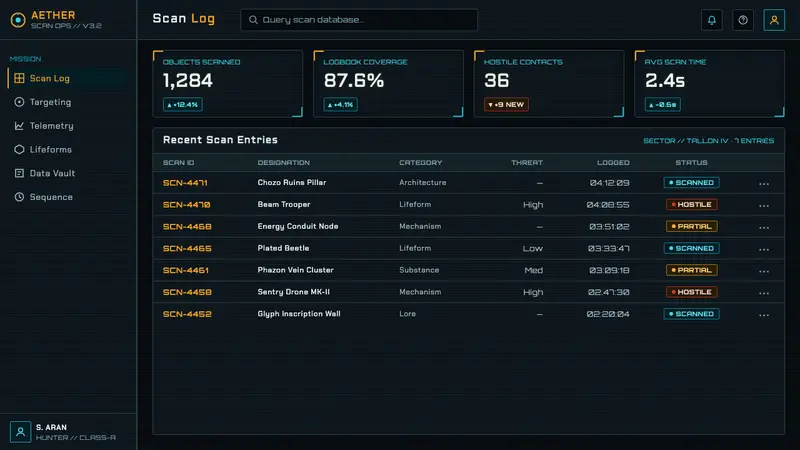
Task: Open row options for SCN-4458
Action: click(764, 293)
